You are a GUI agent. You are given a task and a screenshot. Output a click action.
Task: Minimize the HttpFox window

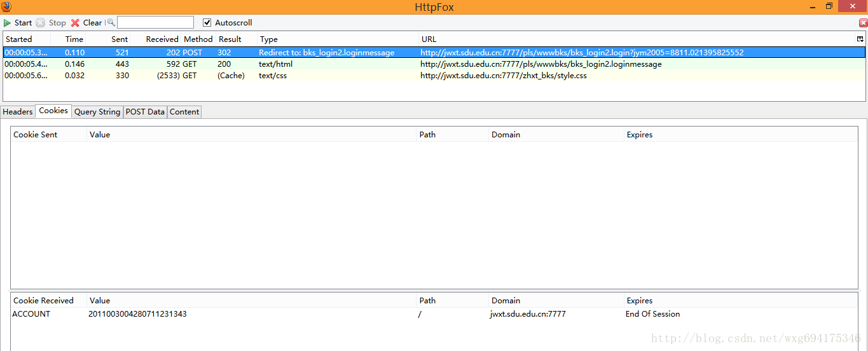tap(814, 6)
